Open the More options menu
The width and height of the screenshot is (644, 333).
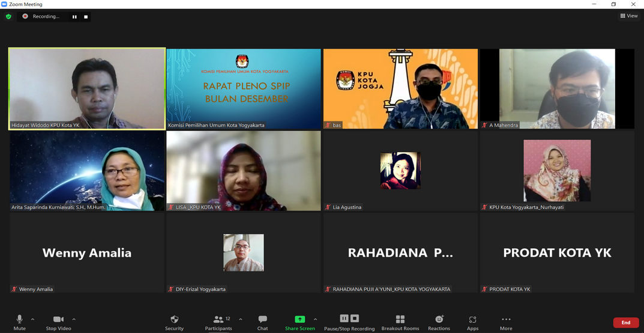click(x=506, y=322)
